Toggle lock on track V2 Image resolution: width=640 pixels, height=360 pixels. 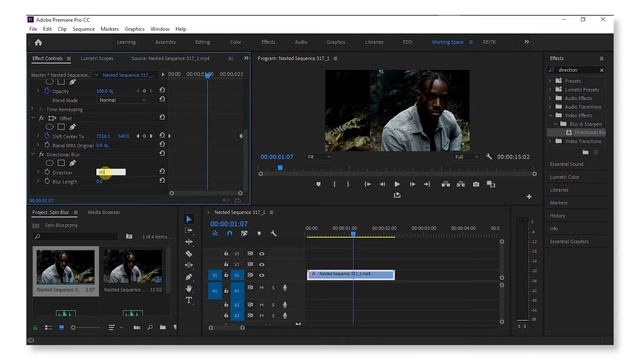(x=226, y=264)
